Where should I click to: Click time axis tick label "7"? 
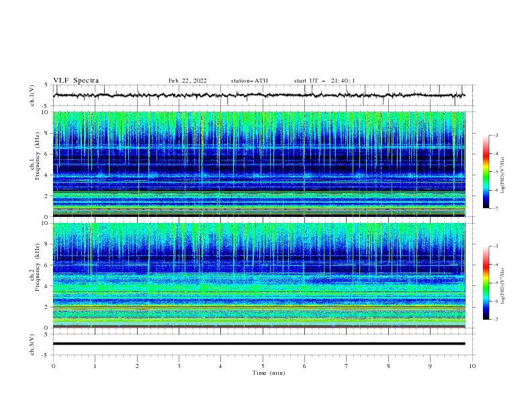[x=347, y=366]
